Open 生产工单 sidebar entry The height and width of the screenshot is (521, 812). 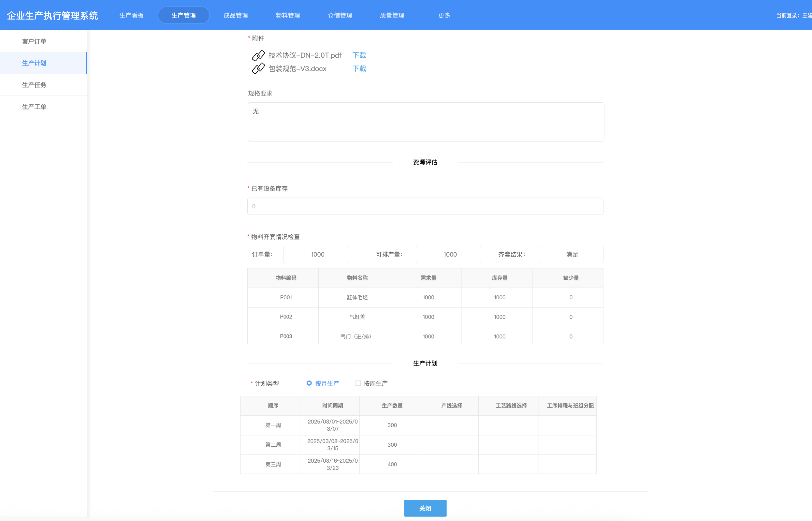pyautogui.click(x=34, y=107)
